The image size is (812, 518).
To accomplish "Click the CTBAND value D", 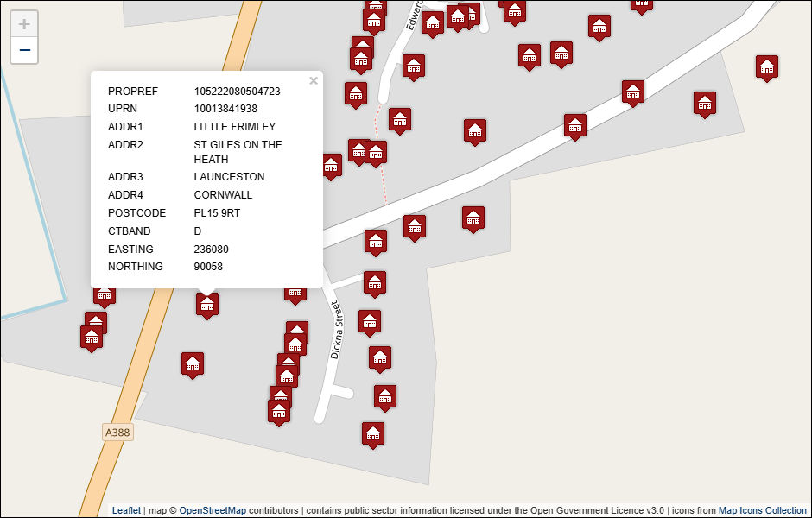I will point(197,231).
